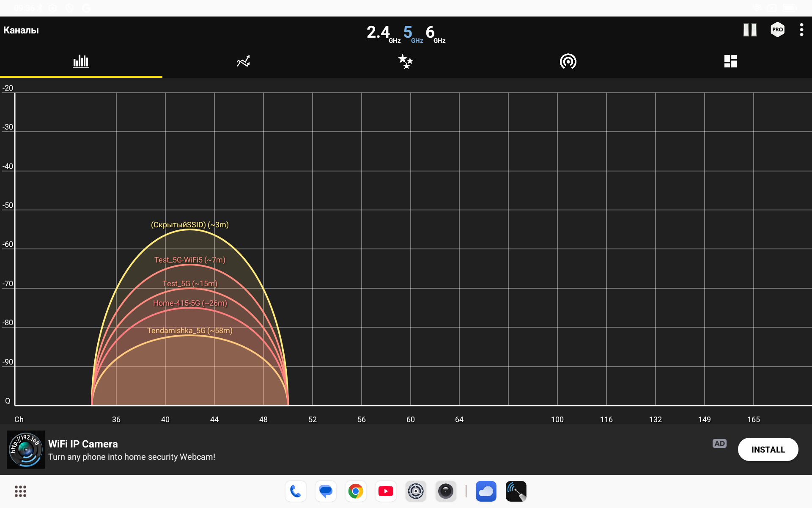
Task: Select the Tendamishka_5G network label
Action: [x=189, y=331]
